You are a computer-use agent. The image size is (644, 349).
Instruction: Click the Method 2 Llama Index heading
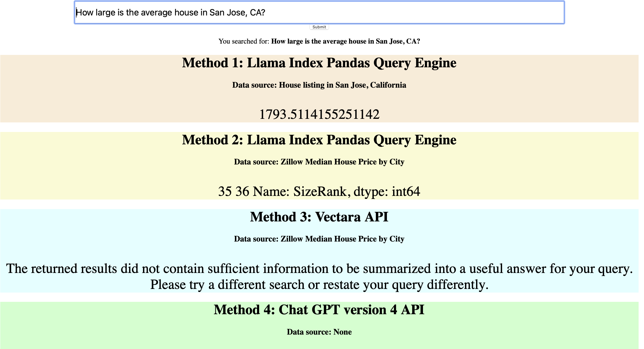coord(319,140)
